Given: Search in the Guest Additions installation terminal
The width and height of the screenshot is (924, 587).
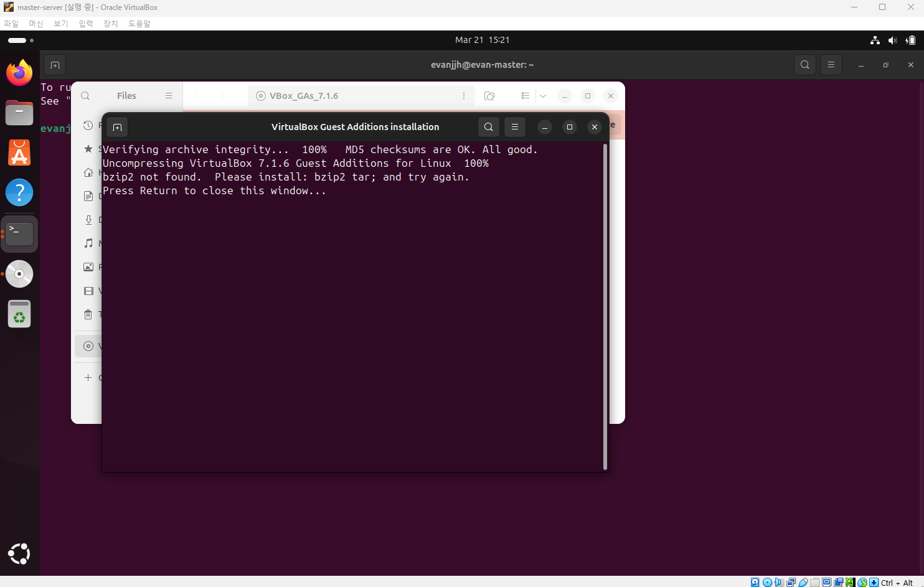Looking at the screenshot, I should coord(489,127).
